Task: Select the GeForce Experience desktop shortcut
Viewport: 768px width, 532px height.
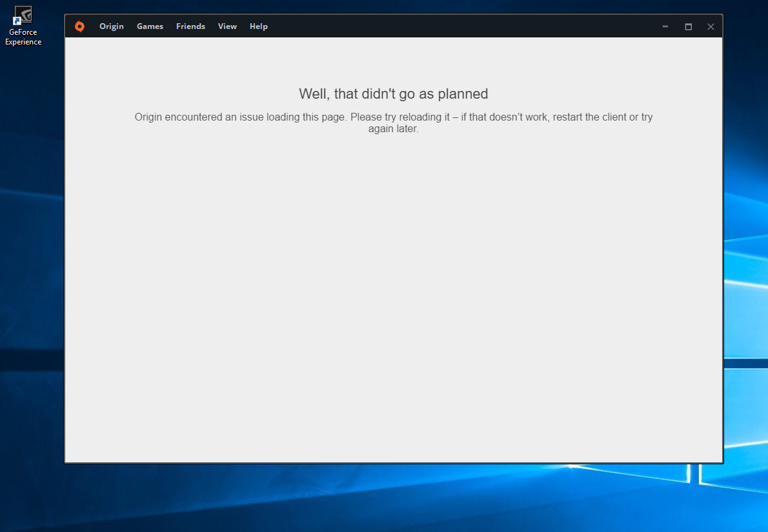Action: coord(23,26)
